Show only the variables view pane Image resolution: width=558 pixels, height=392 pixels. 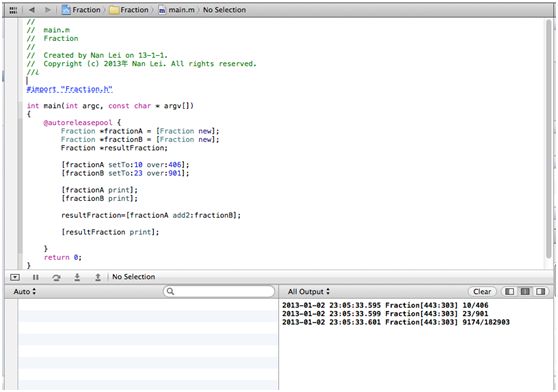509,292
